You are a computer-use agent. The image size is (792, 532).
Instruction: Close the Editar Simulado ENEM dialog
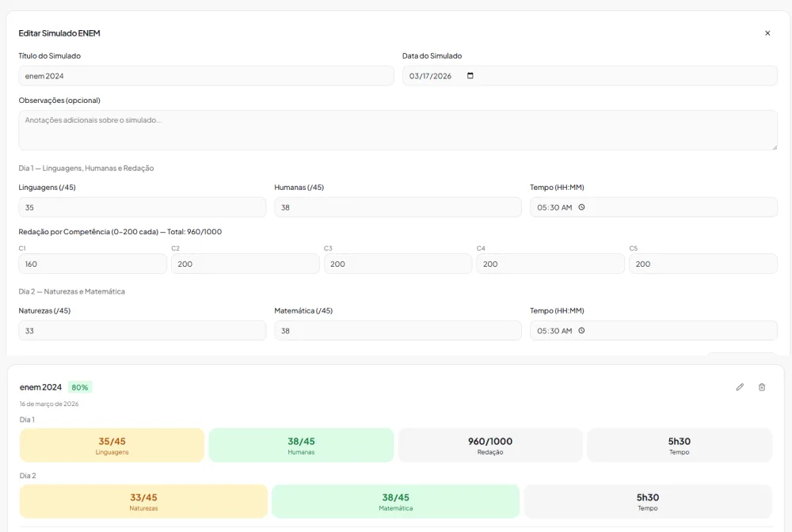point(767,33)
